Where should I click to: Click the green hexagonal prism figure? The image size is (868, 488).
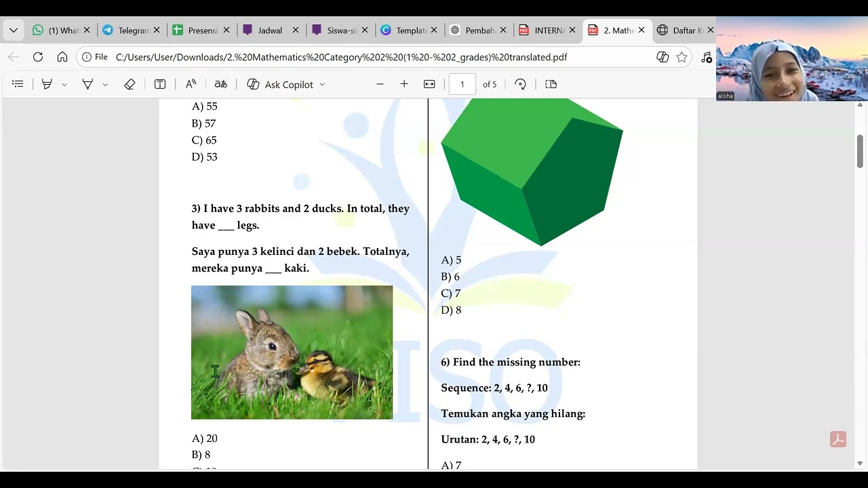[532, 172]
